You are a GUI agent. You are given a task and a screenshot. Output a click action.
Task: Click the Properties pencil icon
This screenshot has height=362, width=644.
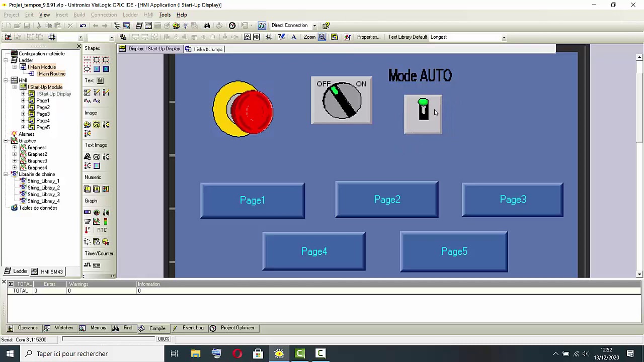(x=347, y=37)
